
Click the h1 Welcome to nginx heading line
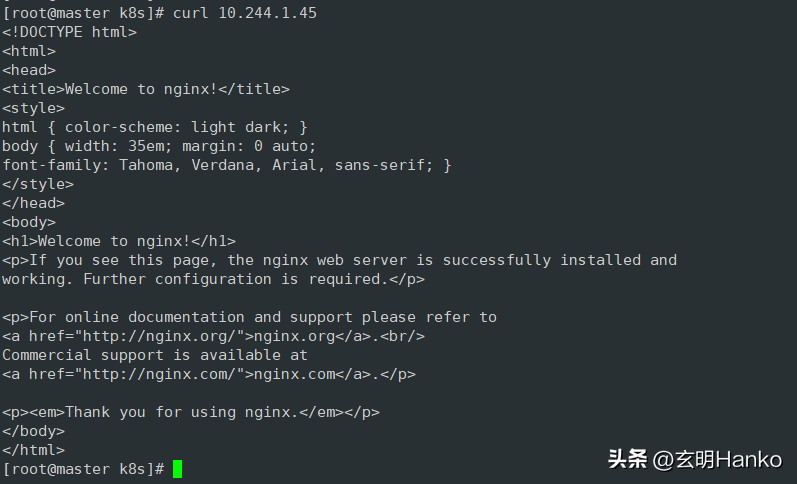(119, 241)
